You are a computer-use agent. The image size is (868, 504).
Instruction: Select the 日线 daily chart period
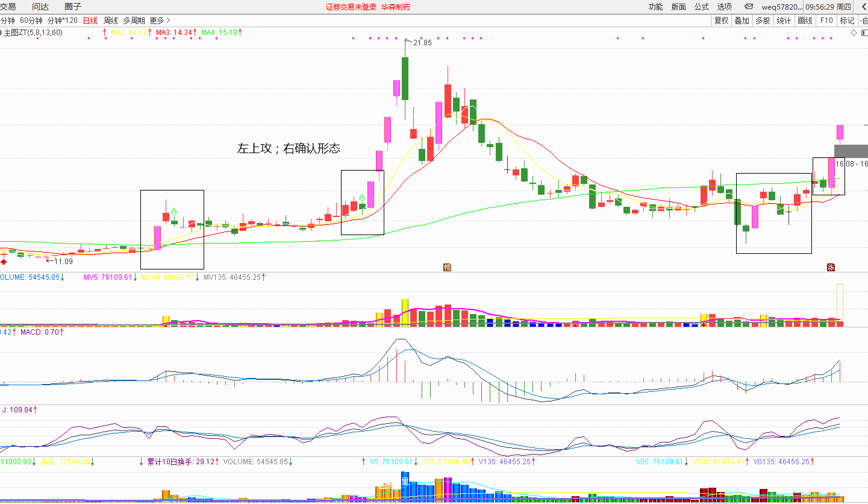click(90, 20)
